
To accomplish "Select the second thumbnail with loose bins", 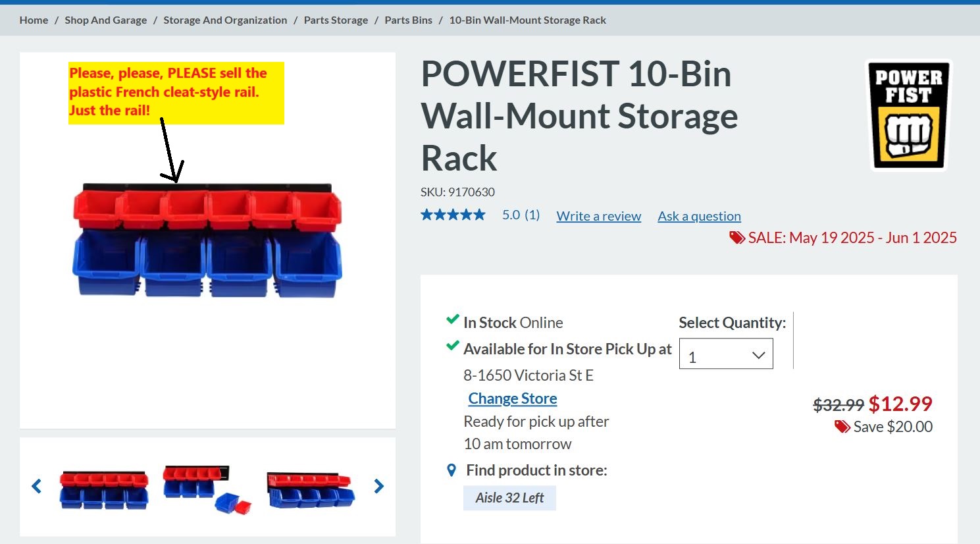I will 207,489.
